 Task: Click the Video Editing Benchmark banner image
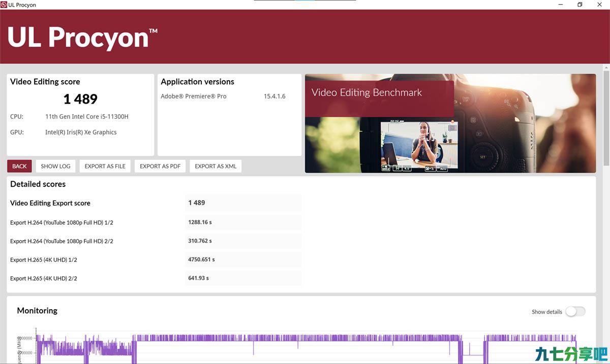click(x=450, y=123)
